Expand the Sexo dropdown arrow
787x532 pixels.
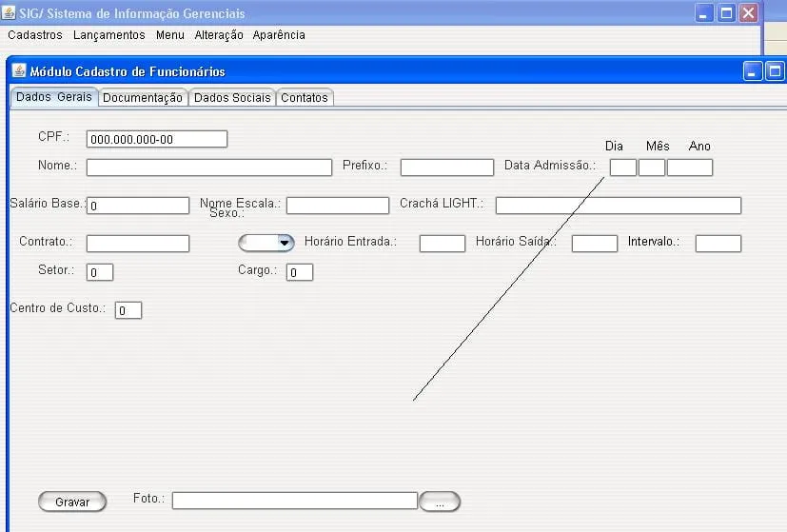click(x=284, y=243)
